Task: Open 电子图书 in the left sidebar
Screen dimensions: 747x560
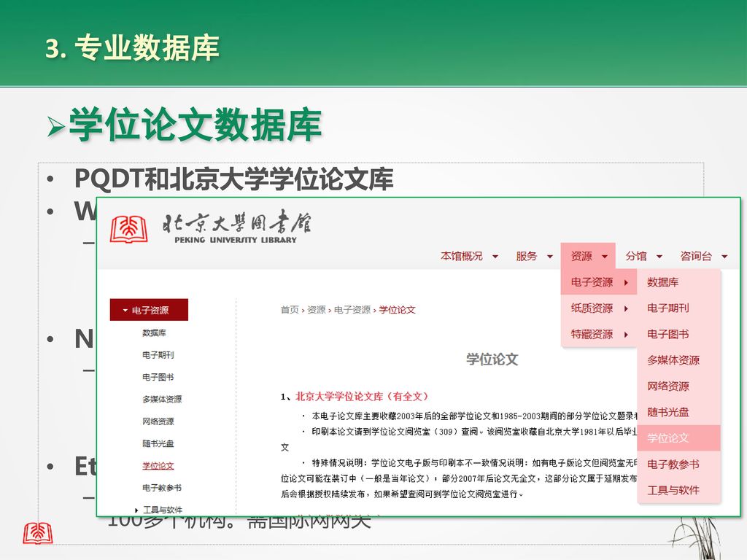Action: [x=158, y=377]
